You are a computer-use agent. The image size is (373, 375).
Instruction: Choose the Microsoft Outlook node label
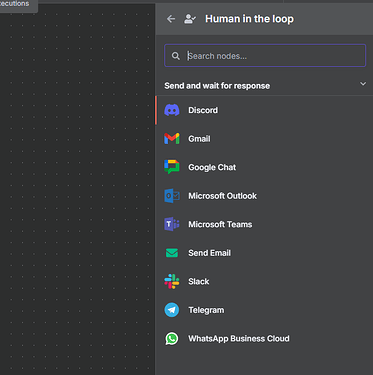click(x=223, y=196)
